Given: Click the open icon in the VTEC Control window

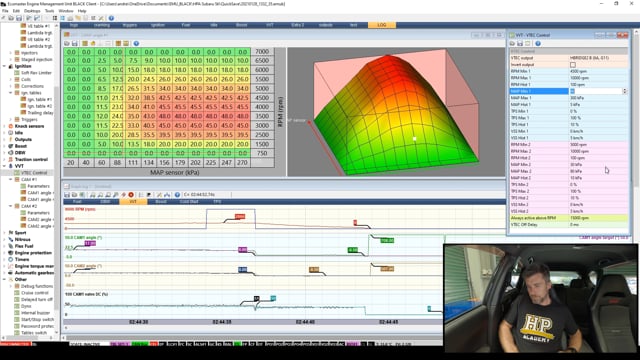Looking at the screenshot, I should pyautogui.click(x=512, y=43).
